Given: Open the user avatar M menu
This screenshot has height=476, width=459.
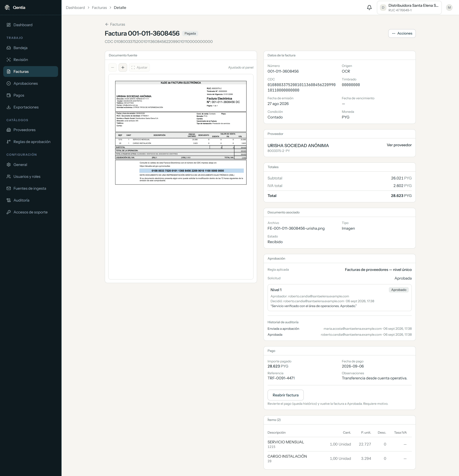Looking at the screenshot, I should pyautogui.click(x=449, y=8).
